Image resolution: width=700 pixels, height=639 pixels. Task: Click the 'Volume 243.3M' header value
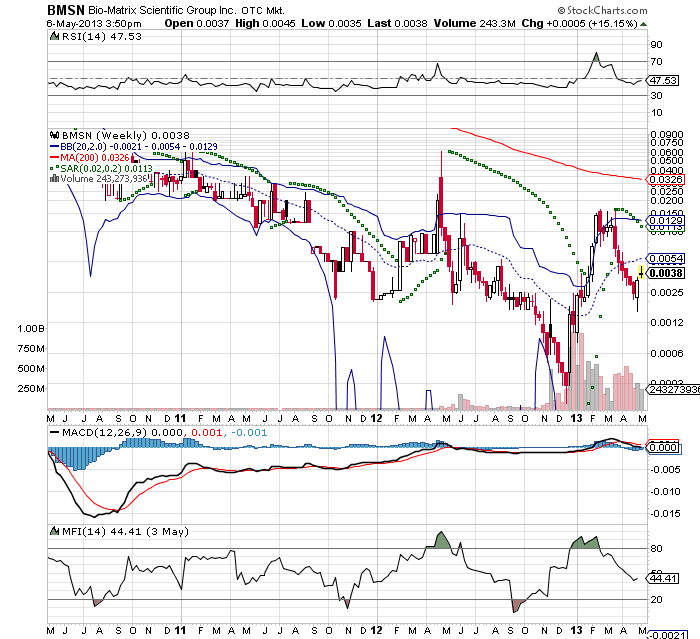(x=475, y=24)
